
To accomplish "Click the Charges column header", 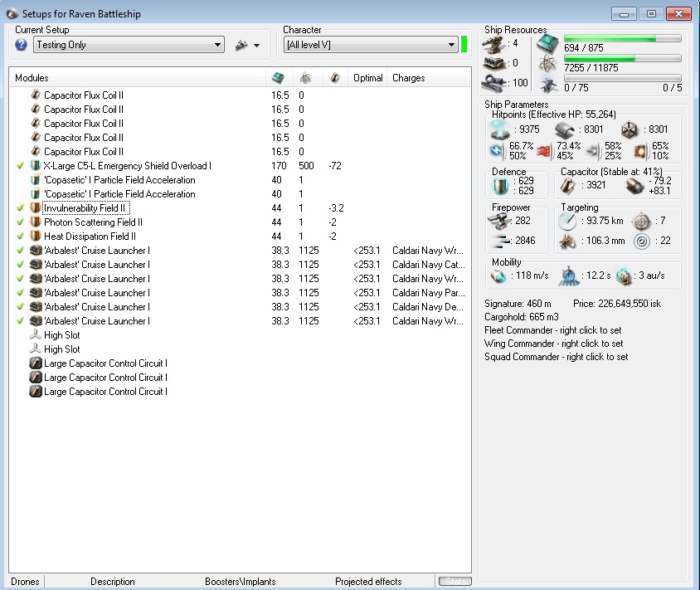I will point(409,78).
